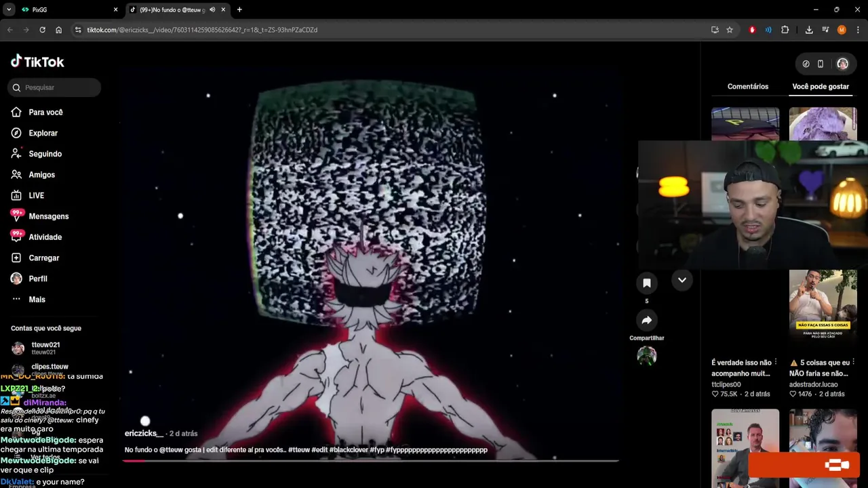Click the TikTok logo

(37, 62)
